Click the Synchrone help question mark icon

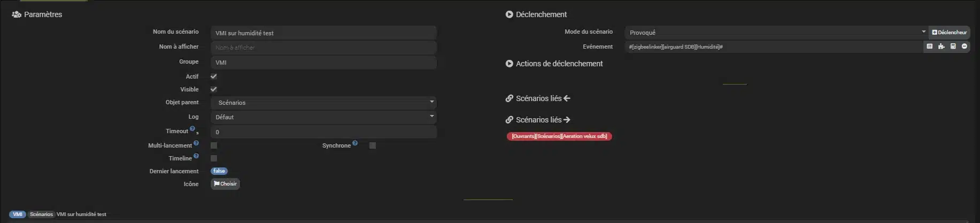click(355, 143)
